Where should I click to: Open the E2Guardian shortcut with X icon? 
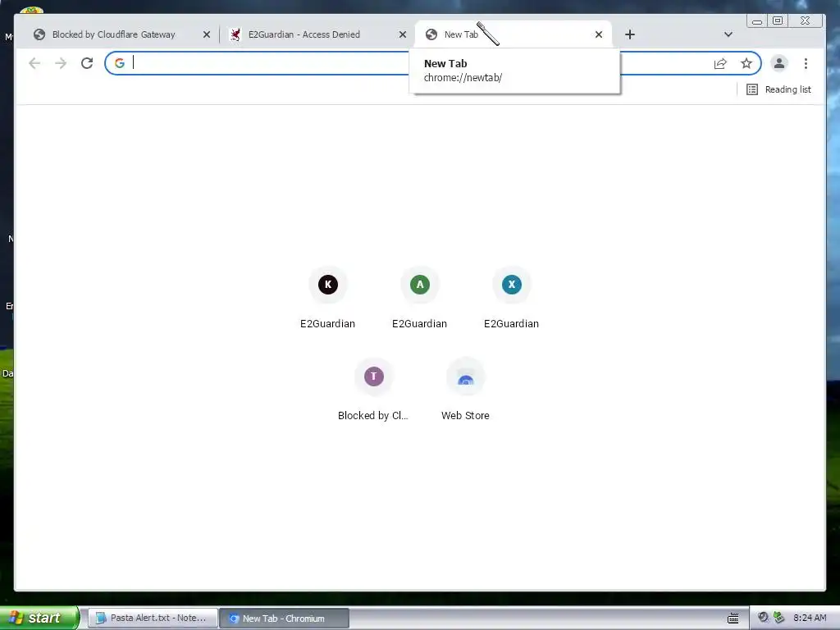512,297
